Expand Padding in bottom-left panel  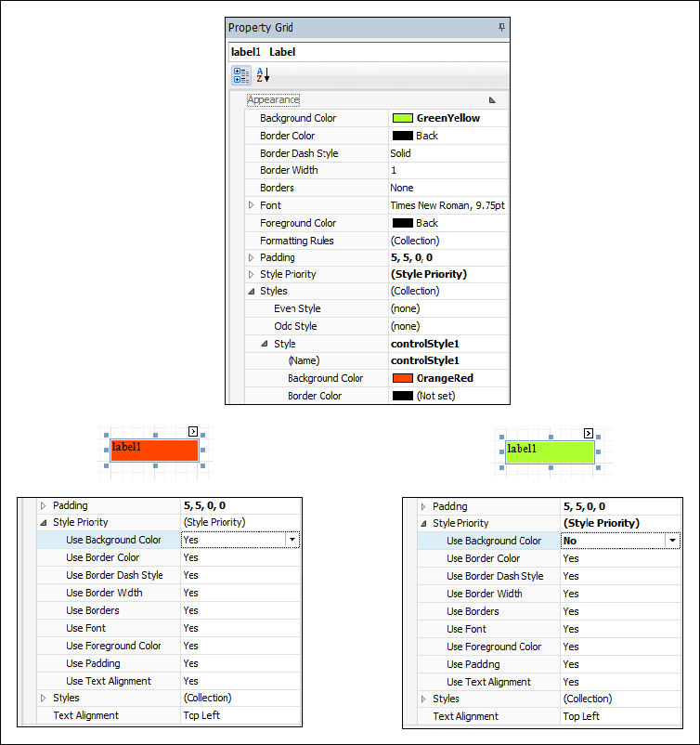point(44,505)
